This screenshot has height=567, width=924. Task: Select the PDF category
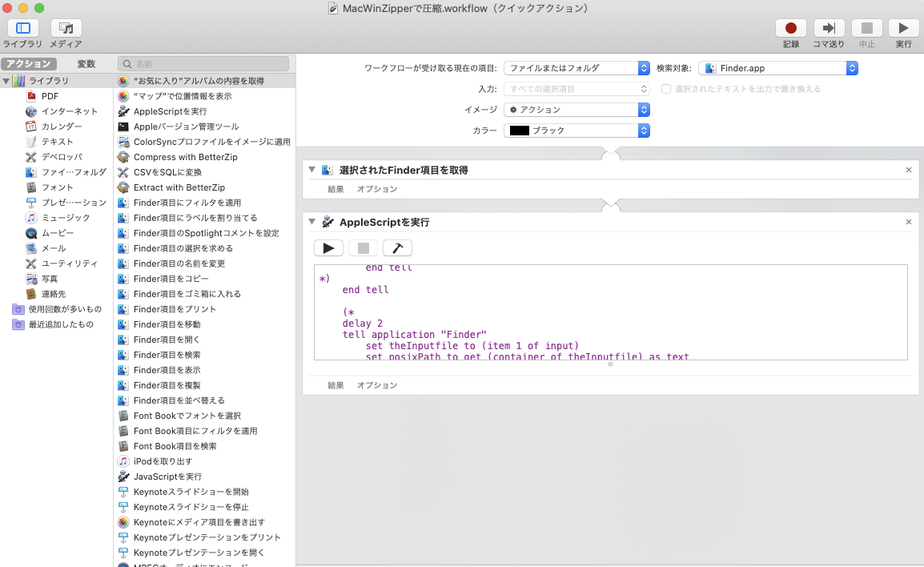[50, 96]
